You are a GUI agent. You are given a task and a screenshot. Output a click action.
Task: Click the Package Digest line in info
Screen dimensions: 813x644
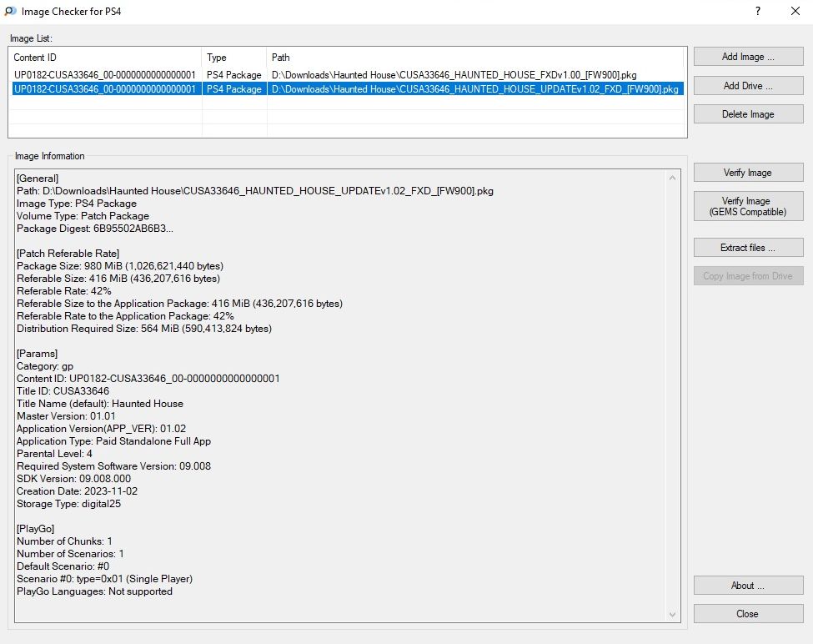point(95,229)
